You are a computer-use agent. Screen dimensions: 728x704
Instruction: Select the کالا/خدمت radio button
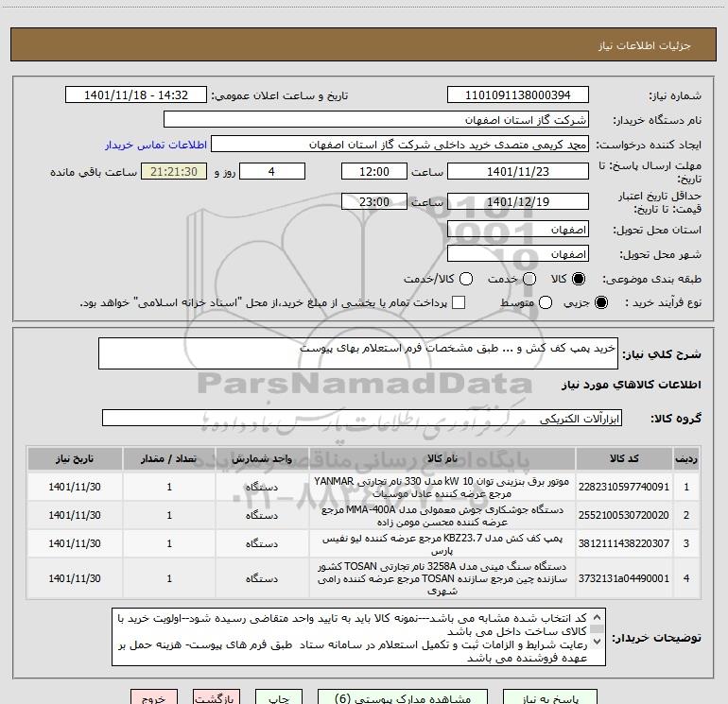[466, 279]
